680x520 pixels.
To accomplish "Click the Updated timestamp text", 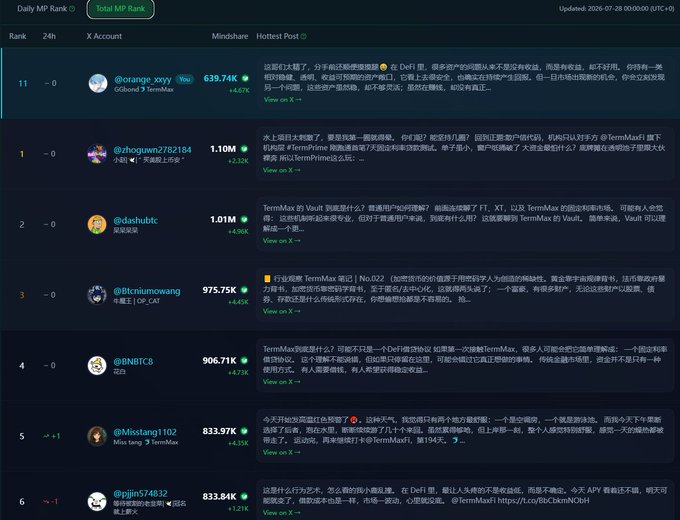I will click(617, 9).
